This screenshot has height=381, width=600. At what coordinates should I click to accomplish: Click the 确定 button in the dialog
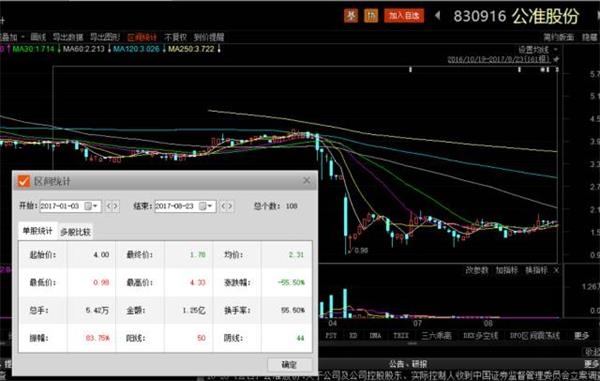[x=289, y=365]
